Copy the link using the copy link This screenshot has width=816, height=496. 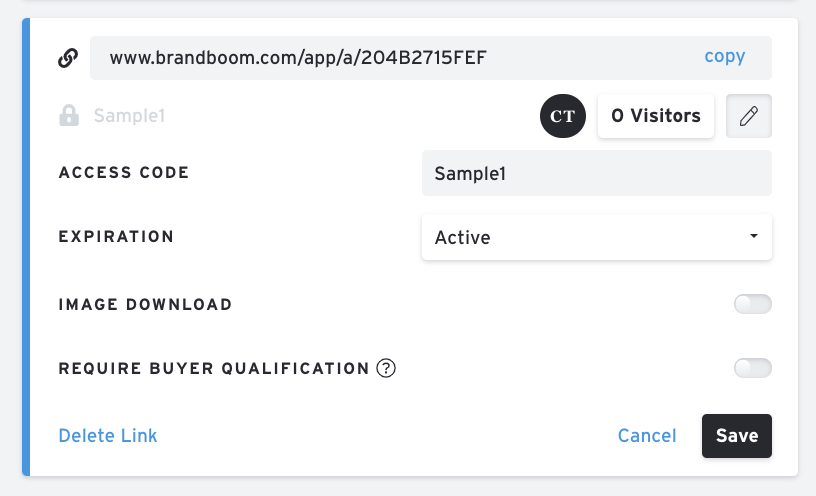[x=724, y=56]
